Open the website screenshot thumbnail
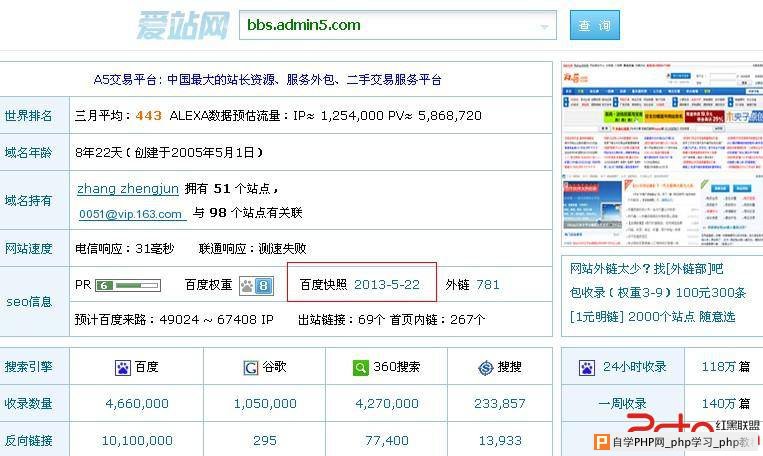This screenshot has height=456, width=763. [x=662, y=154]
